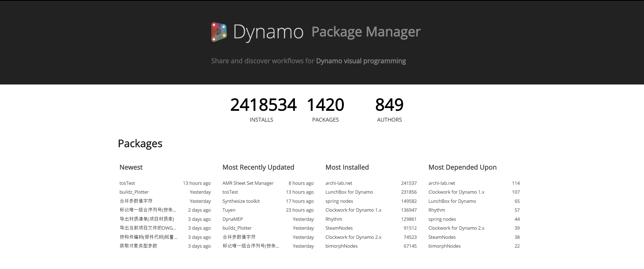644x269 pixels.
Task: Click the 849 authors count
Action: pyautogui.click(x=389, y=105)
